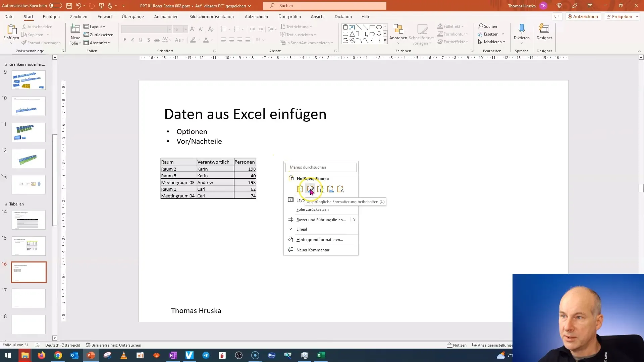Open Absatz paragraph settings expander
Viewport: 644px width, 362px height.
coord(335,51)
